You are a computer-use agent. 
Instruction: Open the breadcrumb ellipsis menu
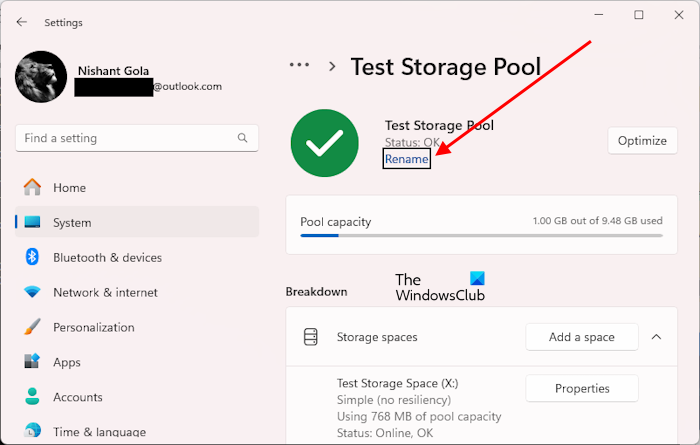click(299, 65)
